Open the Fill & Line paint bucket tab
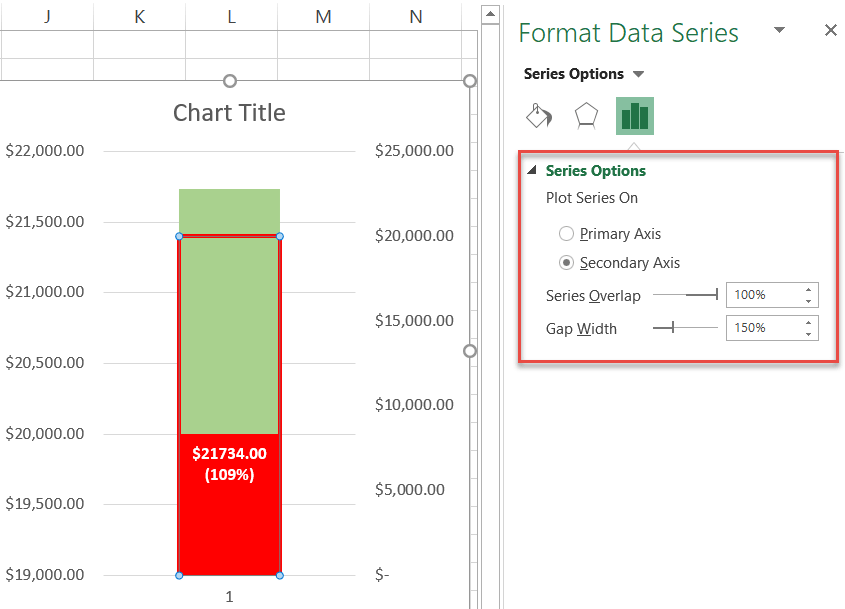The width and height of the screenshot is (845, 609). tap(539, 116)
